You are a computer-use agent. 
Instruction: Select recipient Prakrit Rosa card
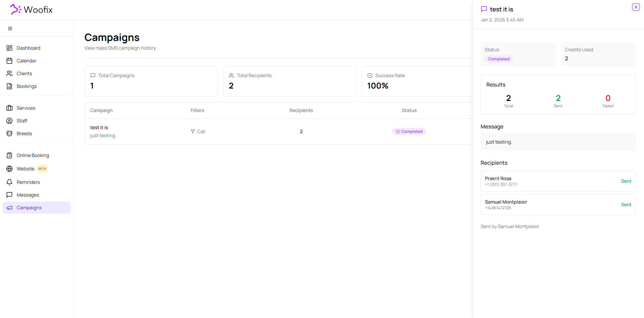(x=558, y=181)
